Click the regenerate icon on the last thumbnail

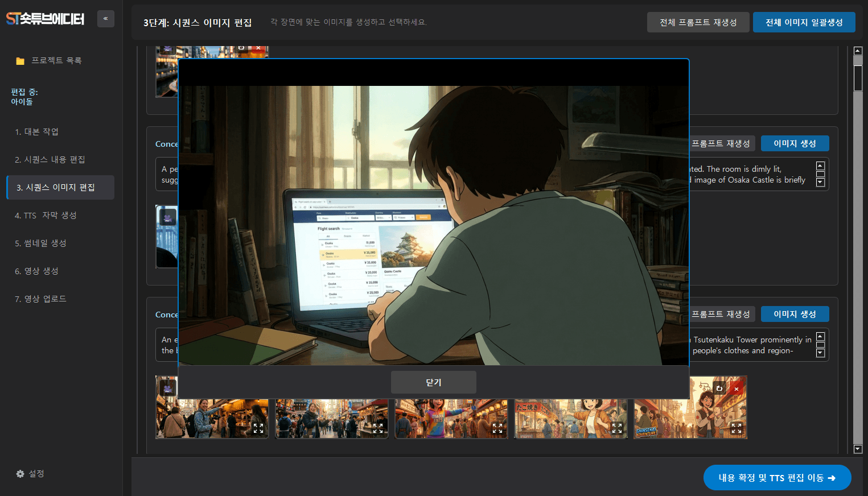[x=719, y=388]
